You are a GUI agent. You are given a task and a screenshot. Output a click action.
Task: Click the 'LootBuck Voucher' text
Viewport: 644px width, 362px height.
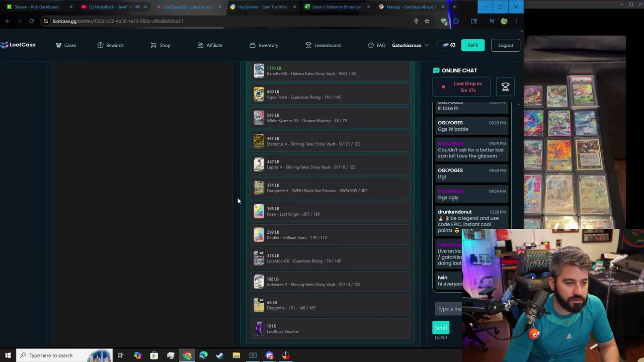[283, 331]
